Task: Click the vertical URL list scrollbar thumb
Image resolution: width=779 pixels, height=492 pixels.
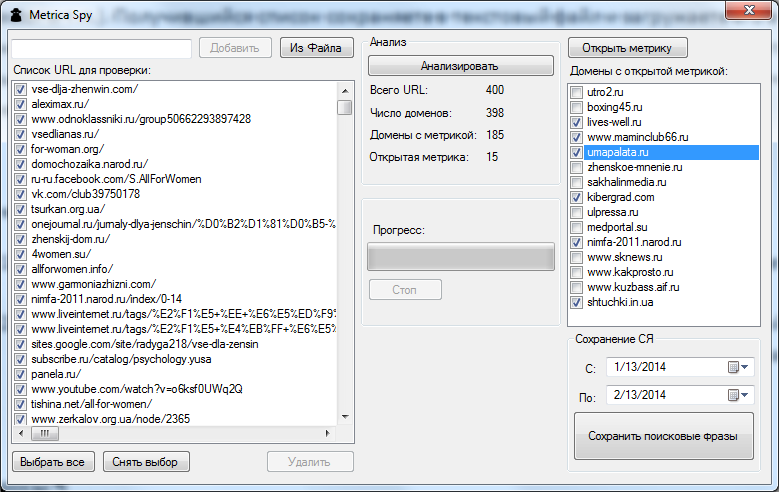Action: pos(344,107)
